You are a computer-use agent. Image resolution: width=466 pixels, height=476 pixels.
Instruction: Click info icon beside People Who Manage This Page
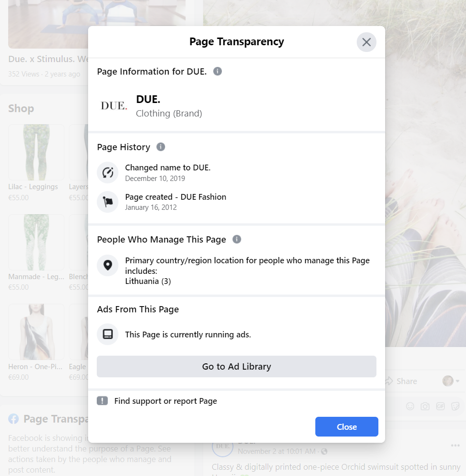(237, 239)
